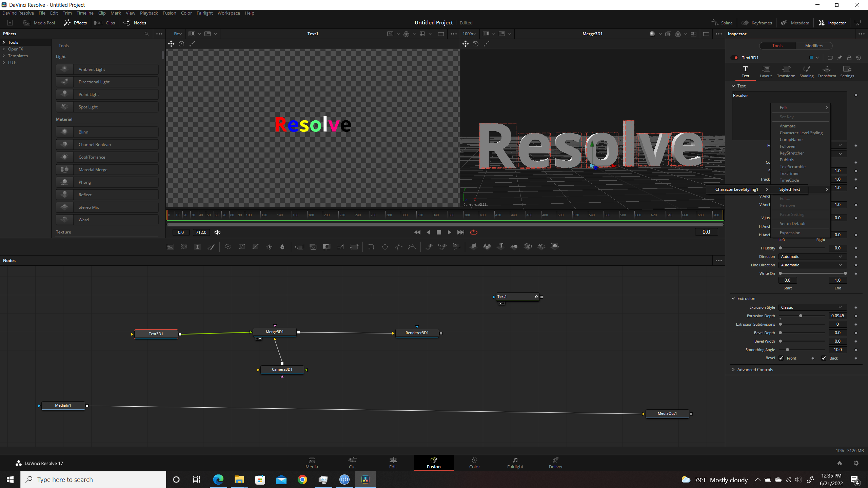
Task: Add an Image Plane 3D node
Action: [x=473, y=247]
